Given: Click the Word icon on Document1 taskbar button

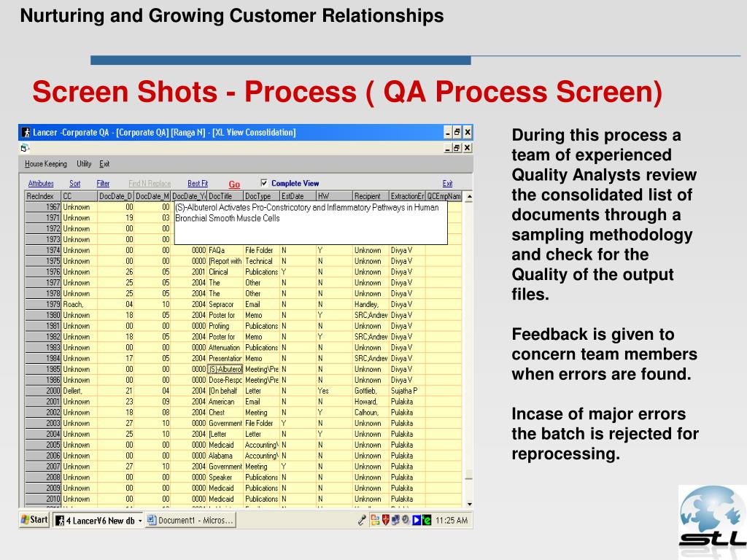Looking at the screenshot, I should (152, 520).
